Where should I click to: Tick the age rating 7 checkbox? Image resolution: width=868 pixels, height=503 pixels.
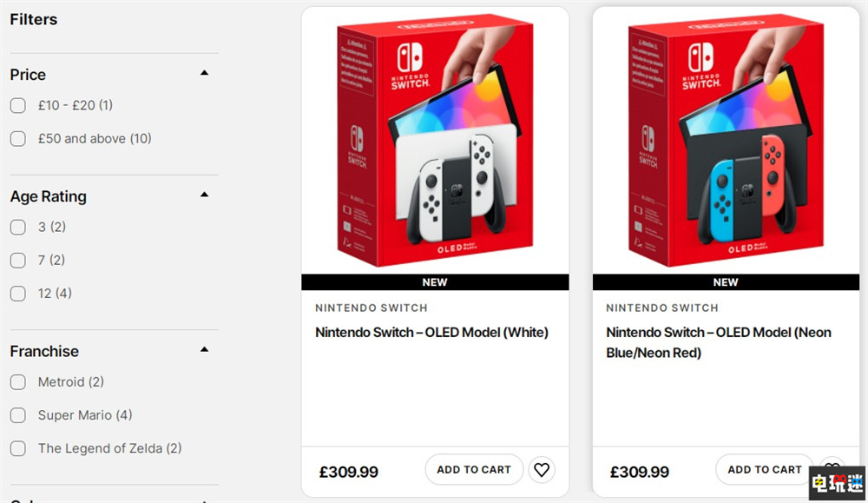(x=18, y=260)
